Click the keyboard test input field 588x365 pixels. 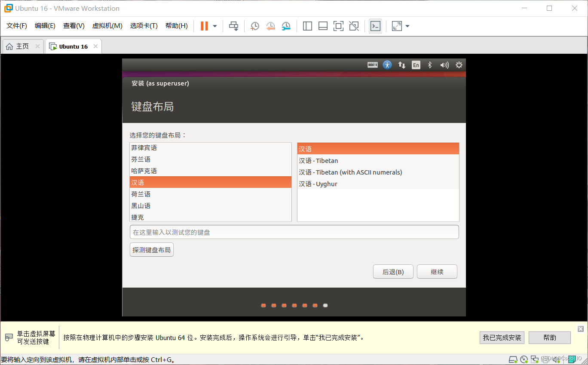pyautogui.click(x=294, y=232)
